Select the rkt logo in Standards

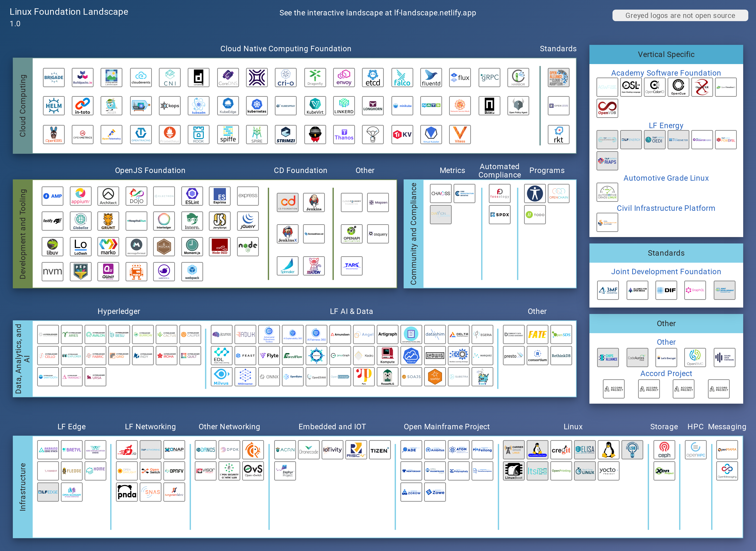[x=559, y=134]
